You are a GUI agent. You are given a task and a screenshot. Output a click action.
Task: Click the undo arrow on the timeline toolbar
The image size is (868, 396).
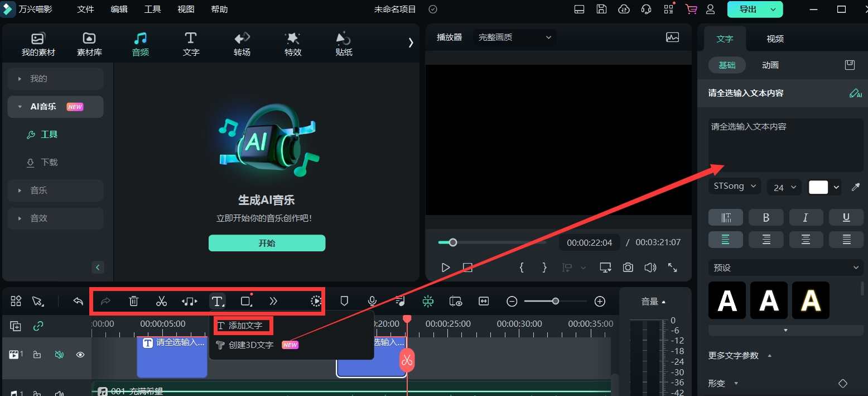coord(78,301)
